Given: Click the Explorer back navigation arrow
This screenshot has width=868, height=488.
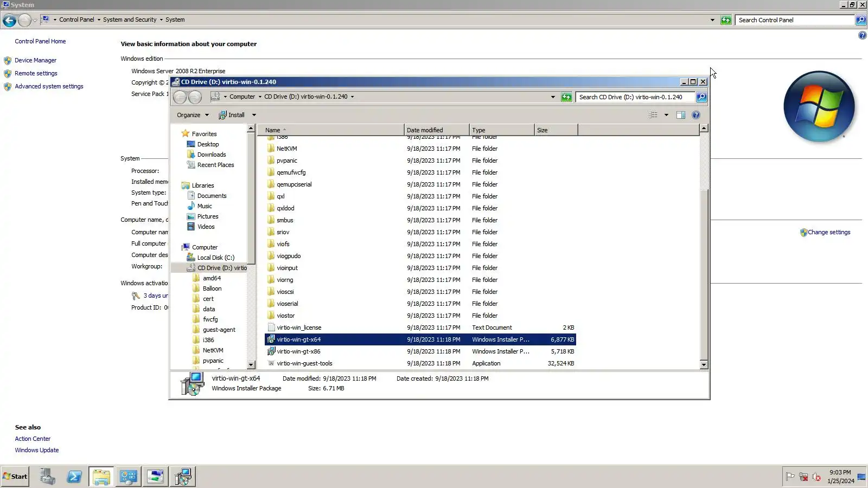Looking at the screenshot, I should tap(180, 97).
